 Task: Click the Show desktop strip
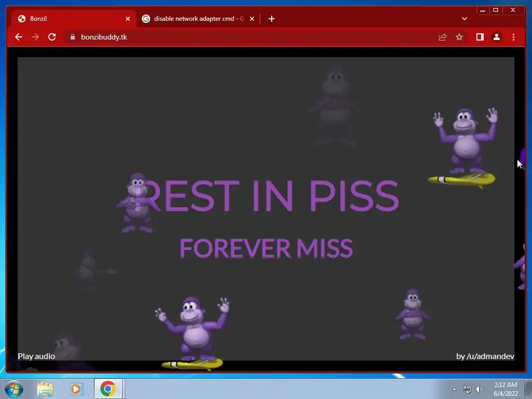pyautogui.click(x=528, y=389)
